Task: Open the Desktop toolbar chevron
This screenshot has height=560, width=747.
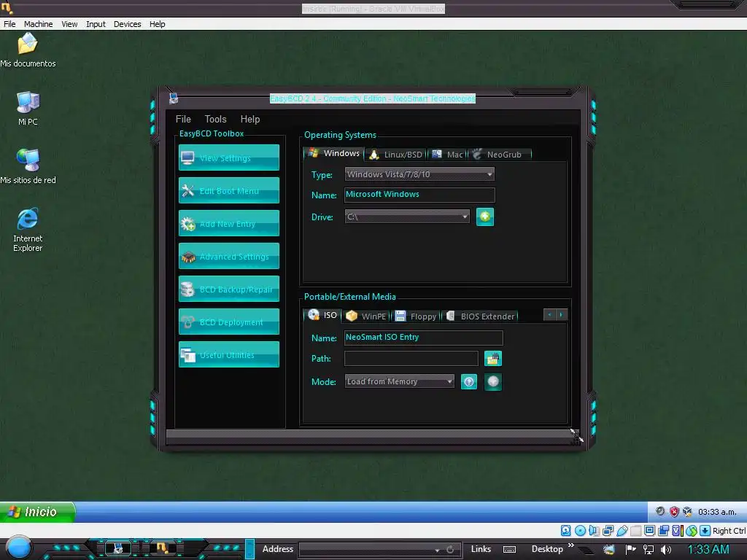Action: point(570,545)
